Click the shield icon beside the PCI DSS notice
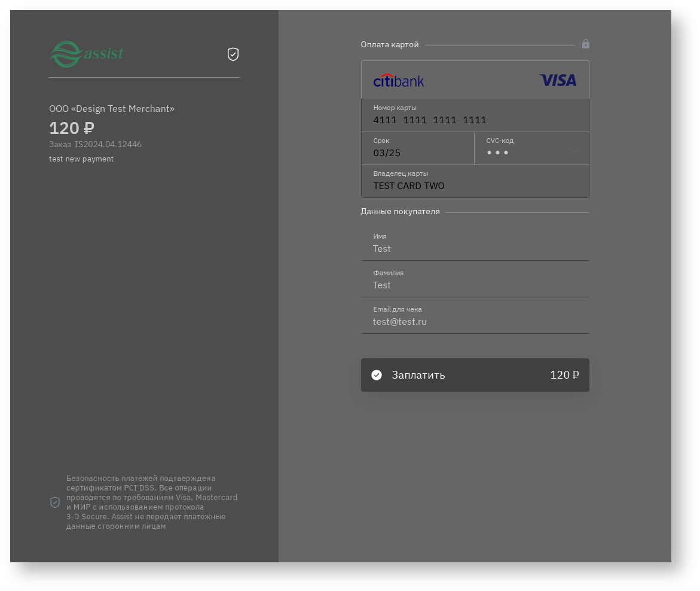Viewport: 700px width, 591px height. [x=55, y=502]
